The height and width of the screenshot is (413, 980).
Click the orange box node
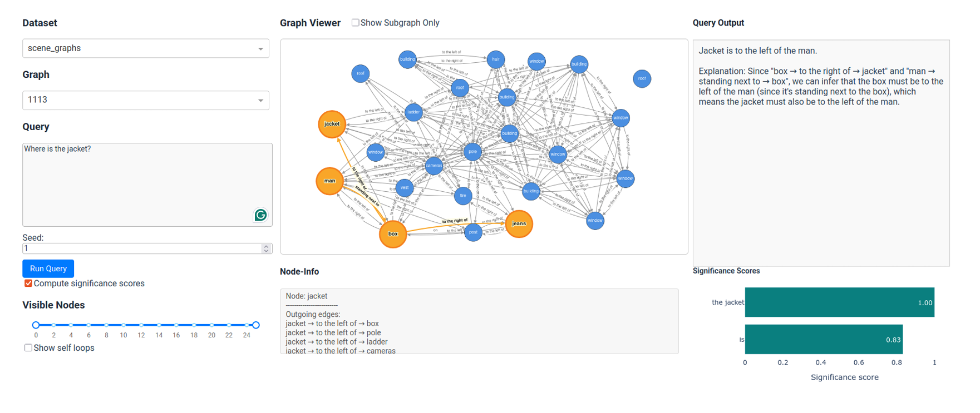pyautogui.click(x=393, y=233)
